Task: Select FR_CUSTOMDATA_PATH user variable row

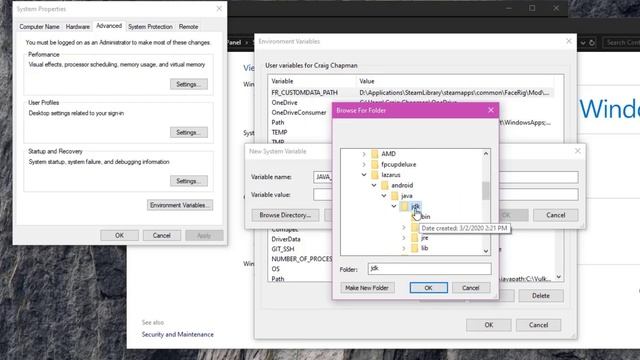Action: pos(411,93)
